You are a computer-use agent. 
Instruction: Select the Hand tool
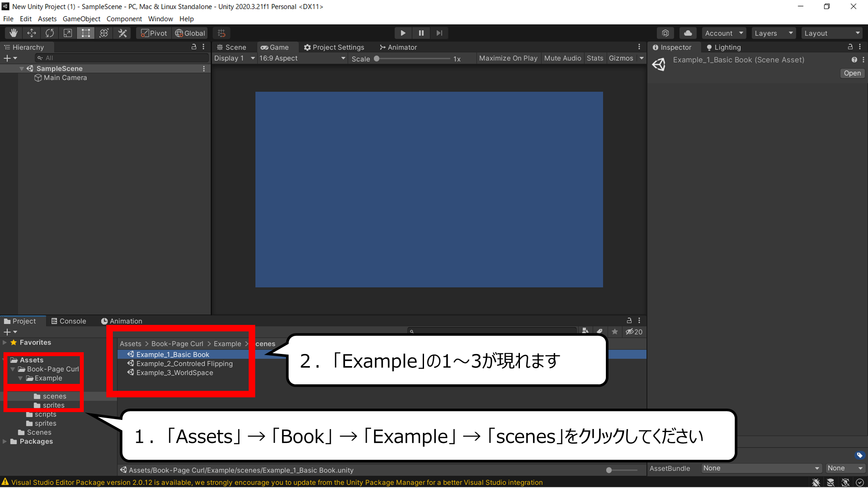click(x=13, y=33)
